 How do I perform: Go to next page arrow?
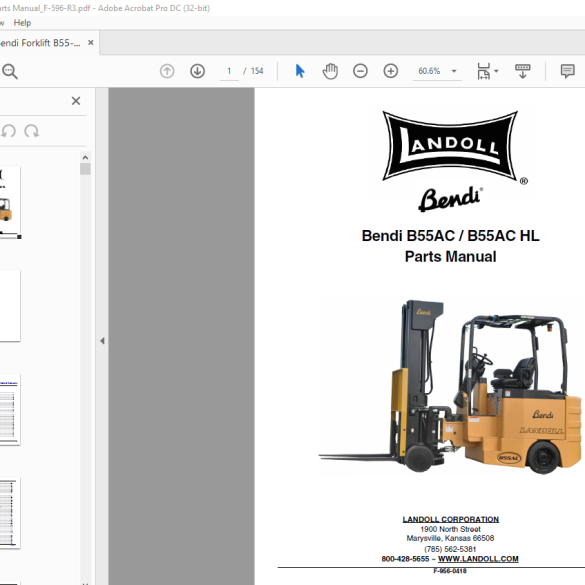(x=197, y=71)
